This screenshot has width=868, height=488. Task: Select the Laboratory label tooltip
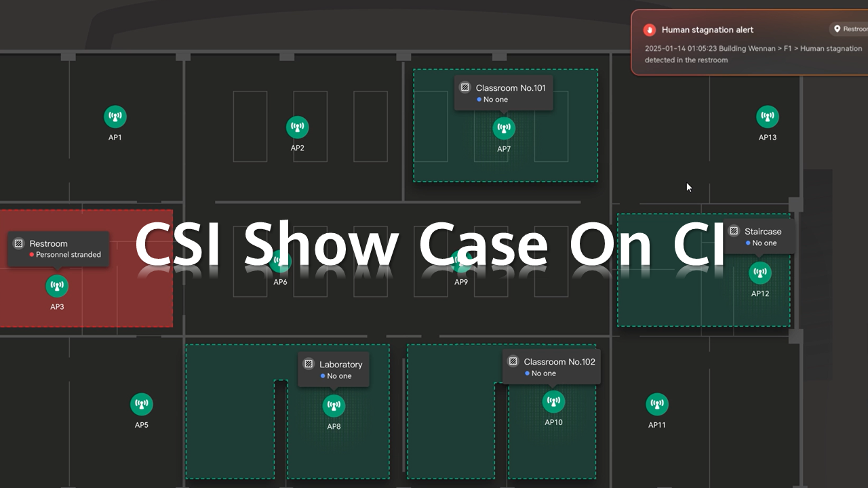(334, 369)
